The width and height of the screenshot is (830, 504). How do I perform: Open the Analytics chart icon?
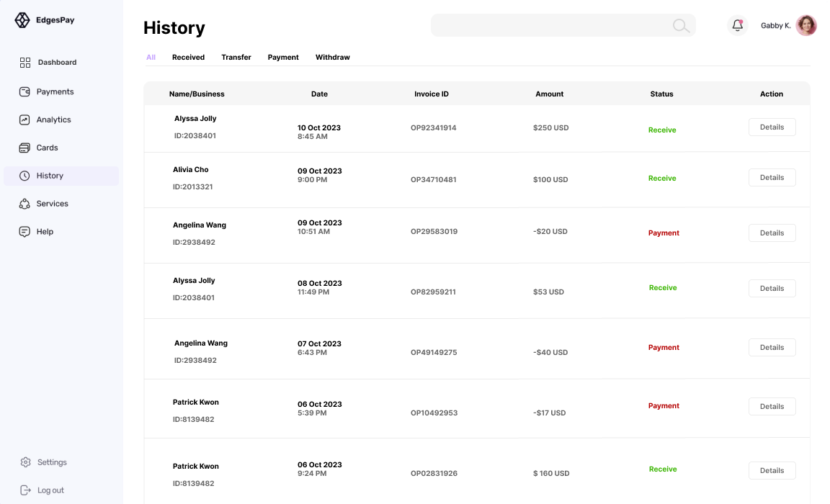[24, 120]
